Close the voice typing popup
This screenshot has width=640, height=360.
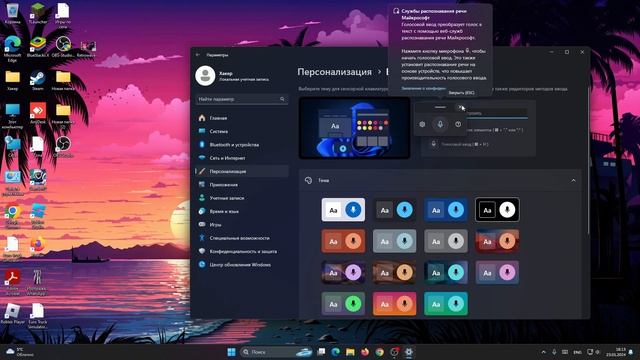coord(461,107)
